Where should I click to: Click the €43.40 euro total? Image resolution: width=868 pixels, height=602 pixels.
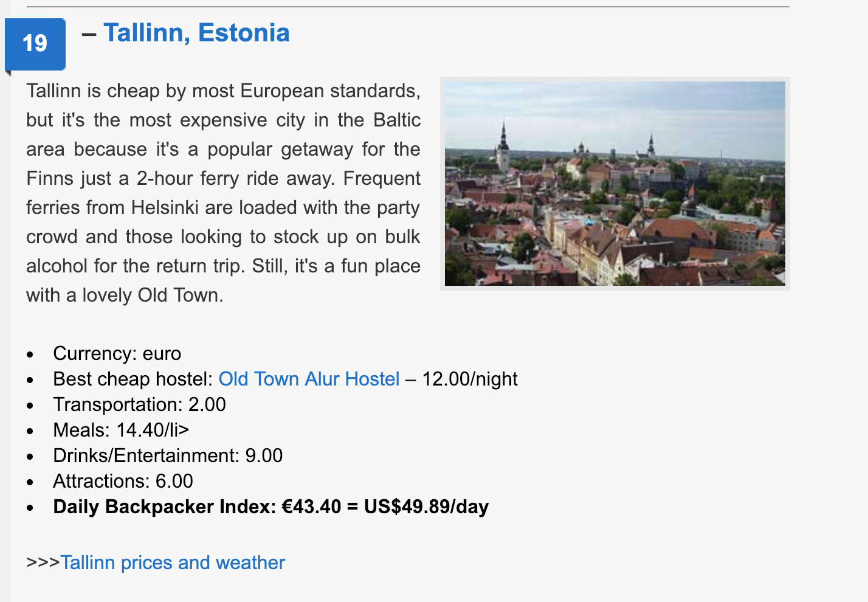point(312,507)
